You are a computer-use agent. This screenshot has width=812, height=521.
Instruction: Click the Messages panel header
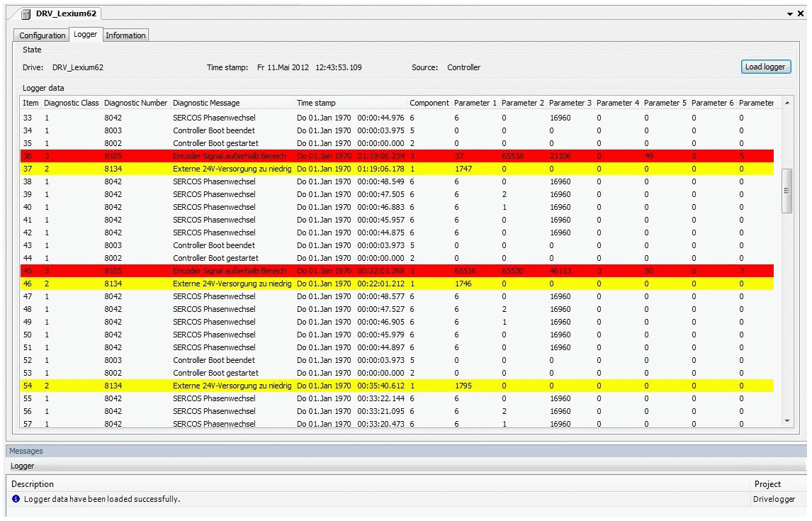(x=26, y=451)
